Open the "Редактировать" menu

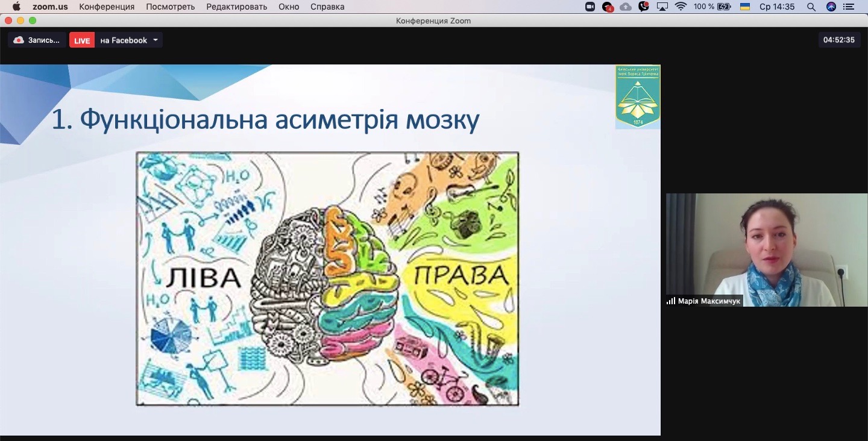[236, 7]
